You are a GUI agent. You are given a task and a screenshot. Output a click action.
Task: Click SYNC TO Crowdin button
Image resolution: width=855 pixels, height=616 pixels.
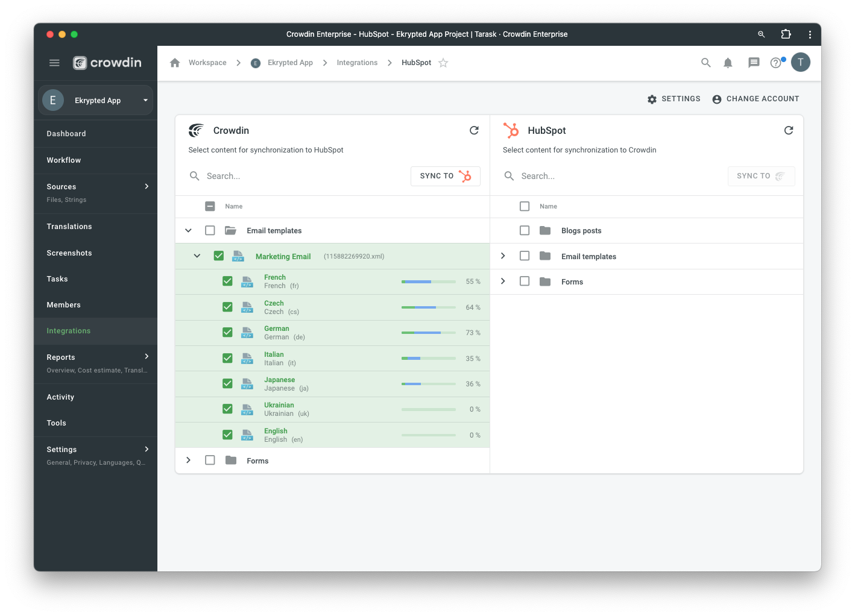[761, 176]
